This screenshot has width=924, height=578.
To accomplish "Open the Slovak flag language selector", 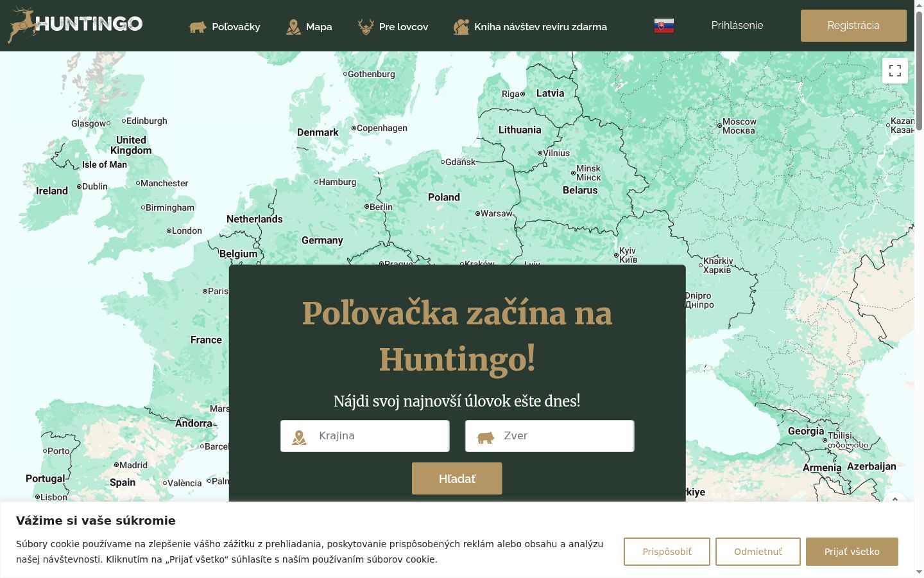I will [x=664, y=26].
